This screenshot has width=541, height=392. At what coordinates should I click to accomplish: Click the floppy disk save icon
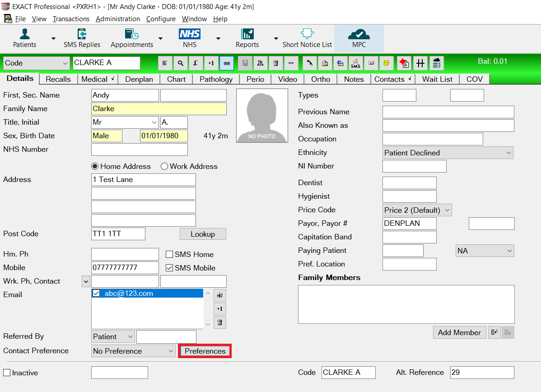pos(245,63)
